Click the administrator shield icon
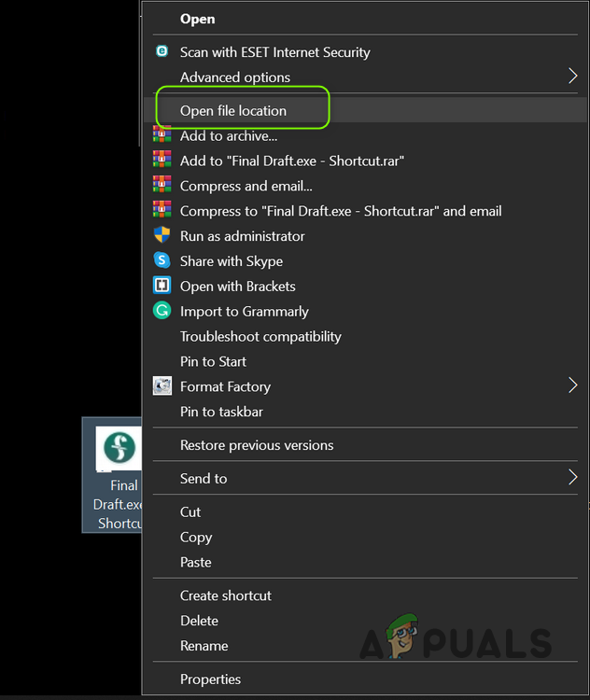 point(162,236)
